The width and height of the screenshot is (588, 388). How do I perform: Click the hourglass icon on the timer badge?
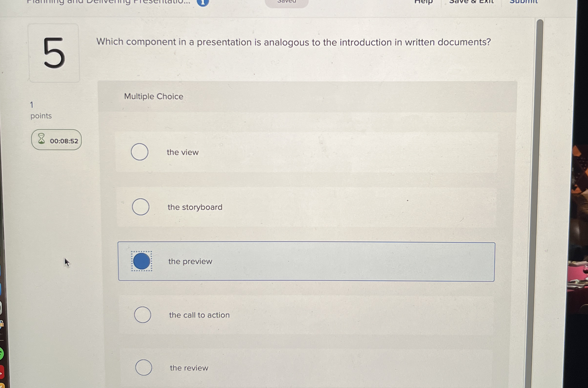[41, 141]
